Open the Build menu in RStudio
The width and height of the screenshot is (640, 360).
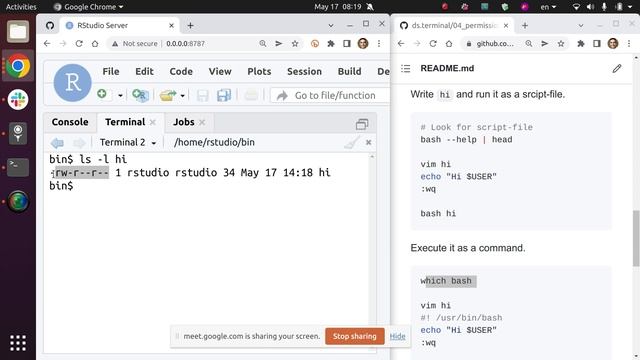point(349,71)
